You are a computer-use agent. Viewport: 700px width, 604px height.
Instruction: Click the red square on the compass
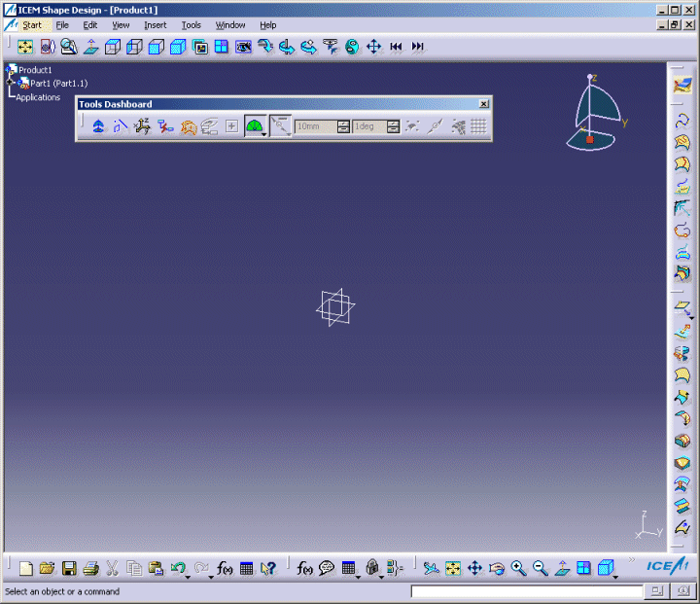(x=590, y=139)
